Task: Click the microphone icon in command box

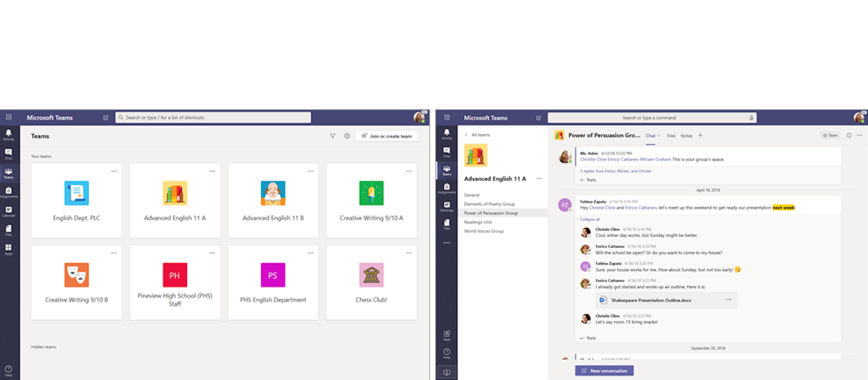Action: [x=751, y=117]
